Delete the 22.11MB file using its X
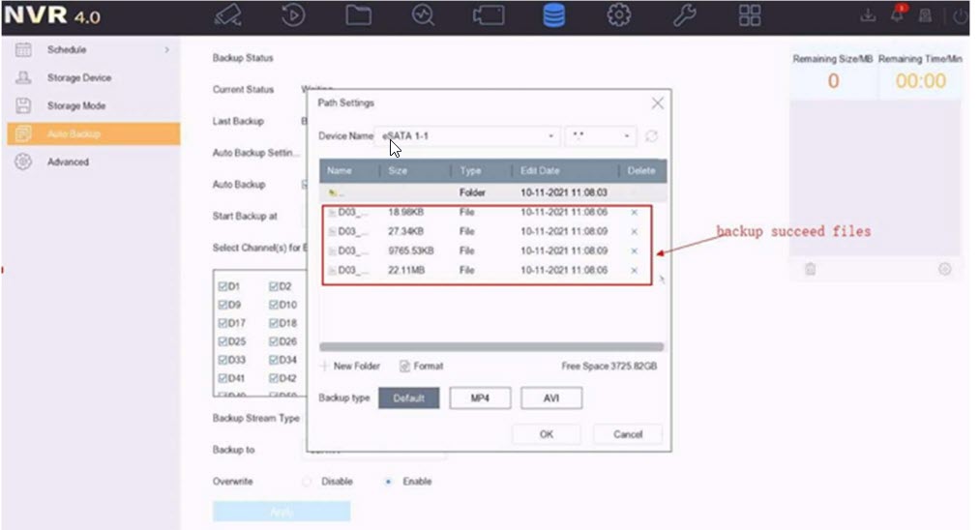 (x=635, y=271)
